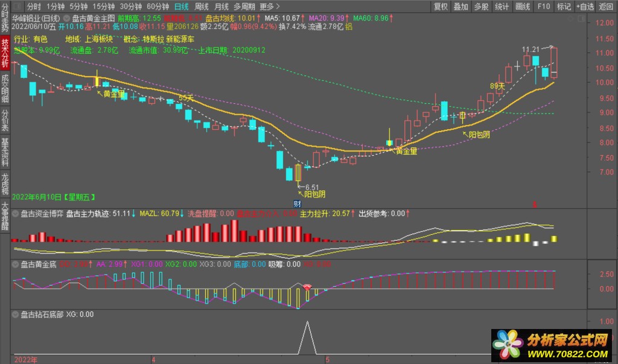
Task: Click the 标记 mark button
Action: coord(564,6)
